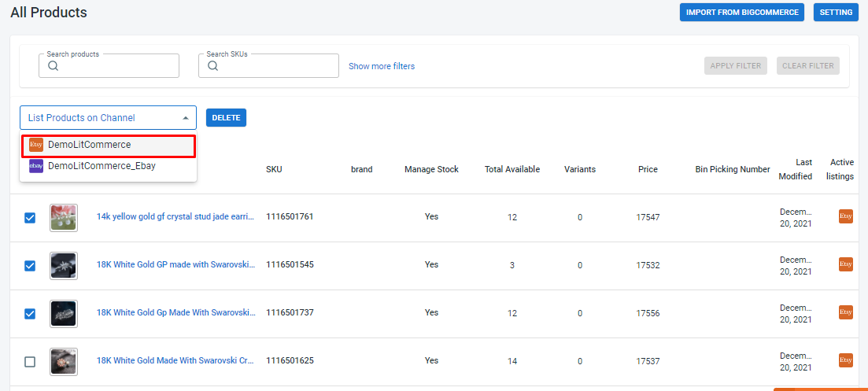The width and height of the screenshot is (868, 391).
Task: Expand Show more filters
Action: pos(382,66)
